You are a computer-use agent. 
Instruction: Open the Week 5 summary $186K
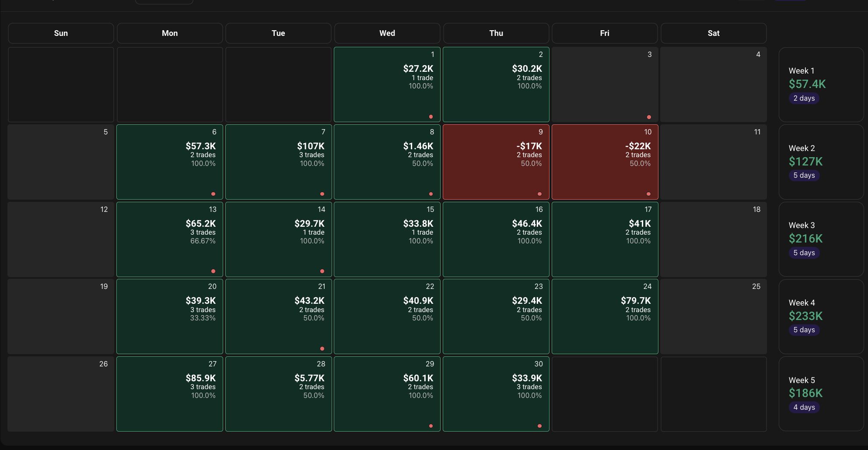(821, 394)
